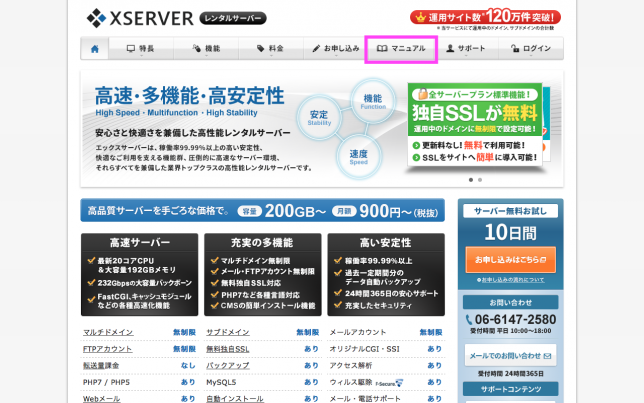Open the マニュアル menu item

click(401, 48)
